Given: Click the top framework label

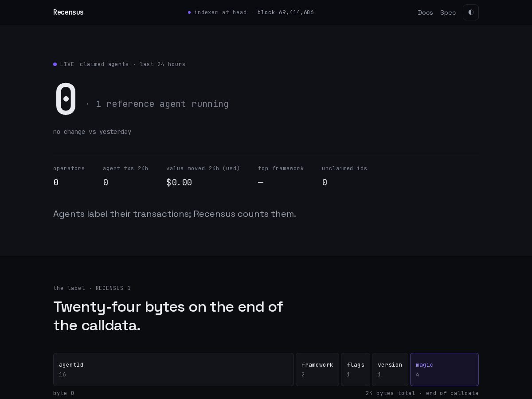Looking at the screenshot, I should coord(281,168).
